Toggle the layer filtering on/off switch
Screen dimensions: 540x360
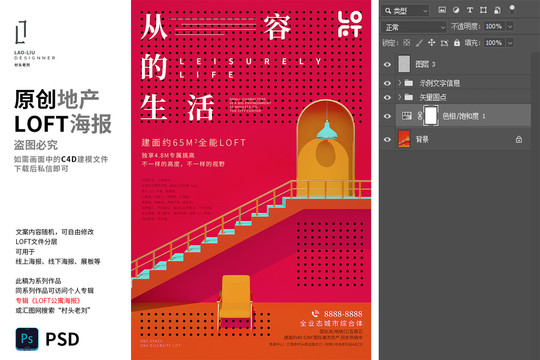pyautogui.click(x=512, y=9)
